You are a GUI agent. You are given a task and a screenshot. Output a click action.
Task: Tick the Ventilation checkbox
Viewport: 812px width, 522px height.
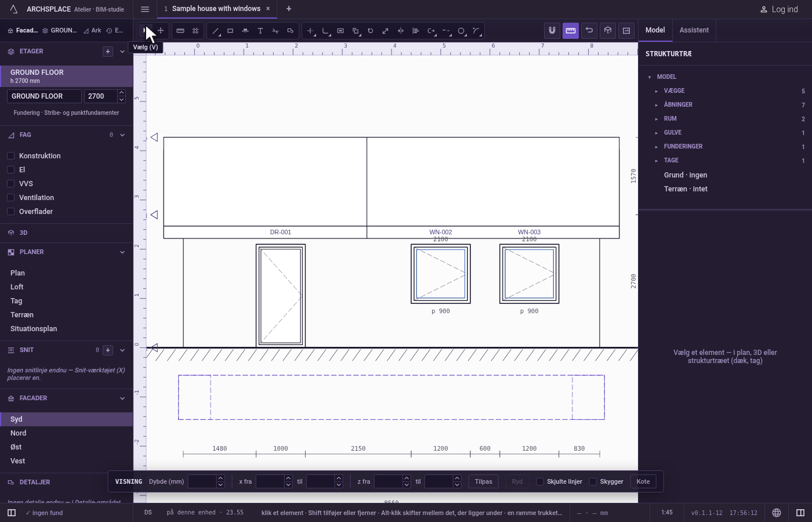[10, 197]
